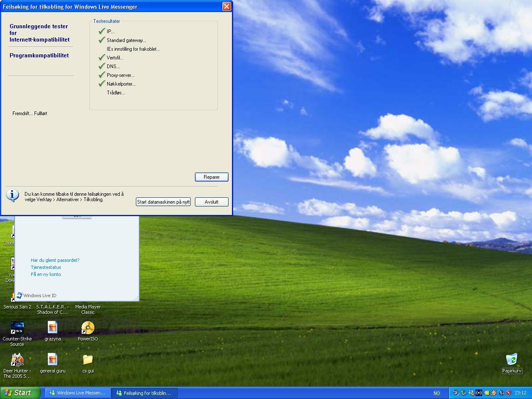
Task: Switch to Feilsøking for tilkobling taskbar item
Action: pos(144,393)
